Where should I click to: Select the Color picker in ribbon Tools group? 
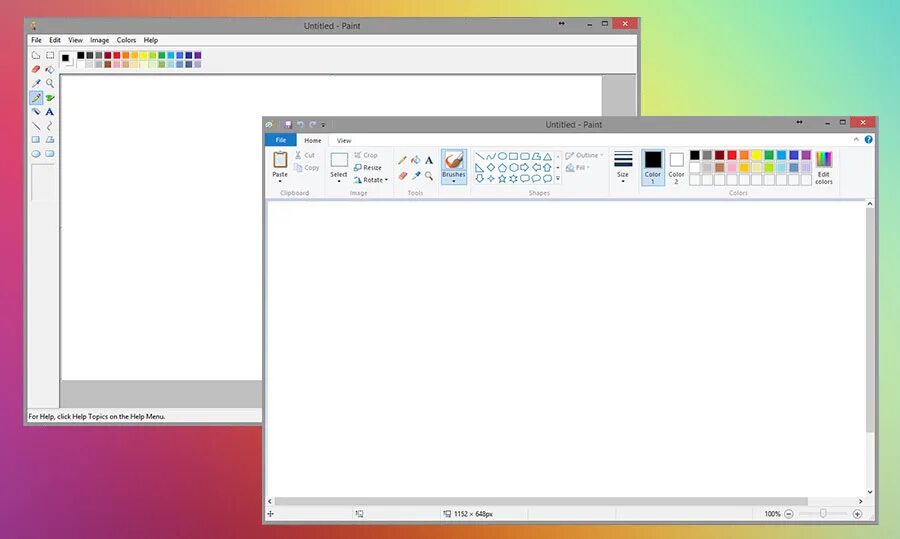(x=416, y=176)
